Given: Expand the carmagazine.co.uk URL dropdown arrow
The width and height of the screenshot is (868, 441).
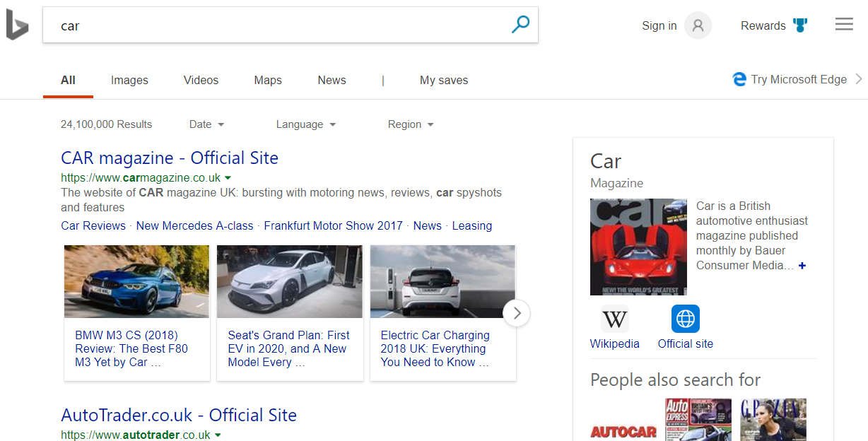Looking at the screenshot, I should click(x=228, y=178).
